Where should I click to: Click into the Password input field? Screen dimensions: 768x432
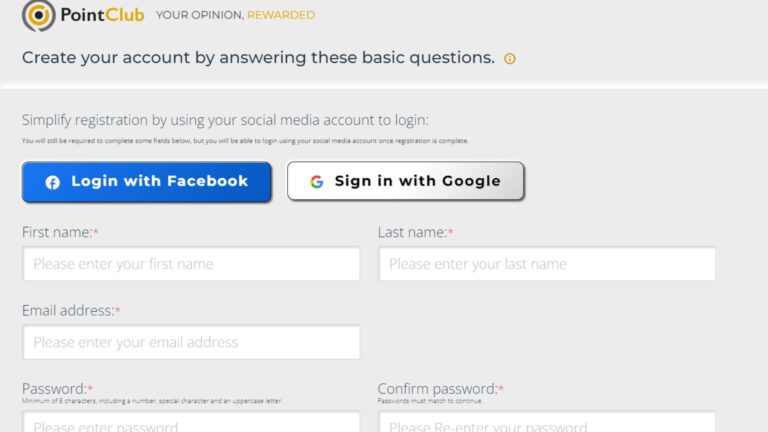coord(192,422)
